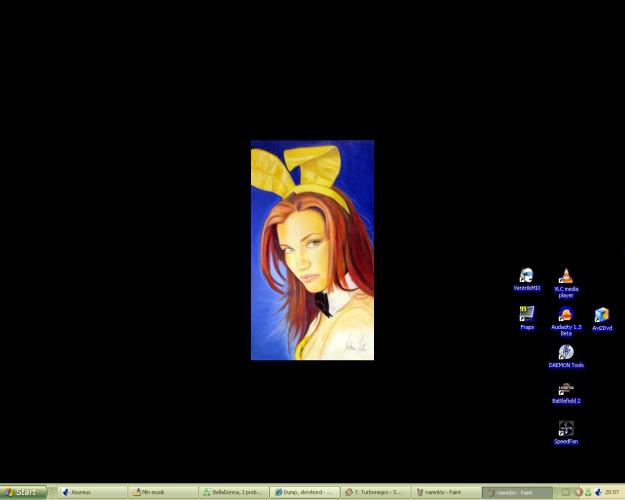Image resolution: width=625 pixels, height=500 pixels.
Task: Open DAEMON Tools desktop shortcut
Action: (566, 356)
